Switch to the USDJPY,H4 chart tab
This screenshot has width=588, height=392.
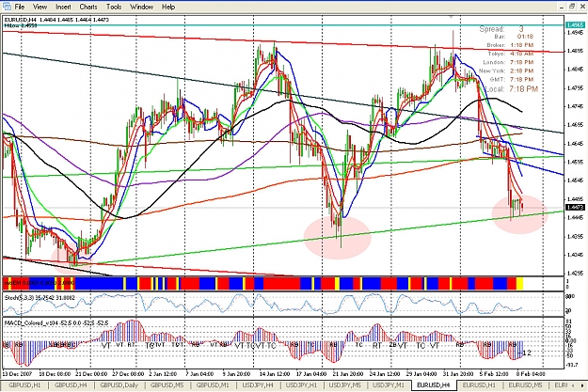pos(258,384)
